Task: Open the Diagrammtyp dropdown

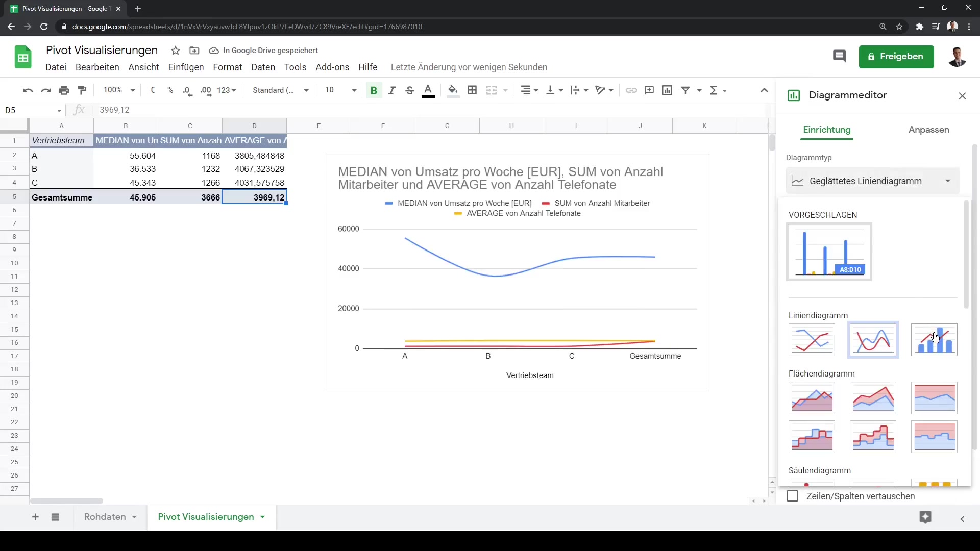Action: click(872, 181)
